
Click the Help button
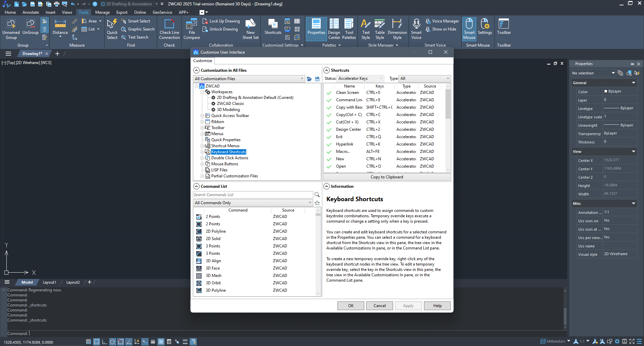[x=437, y=306]
